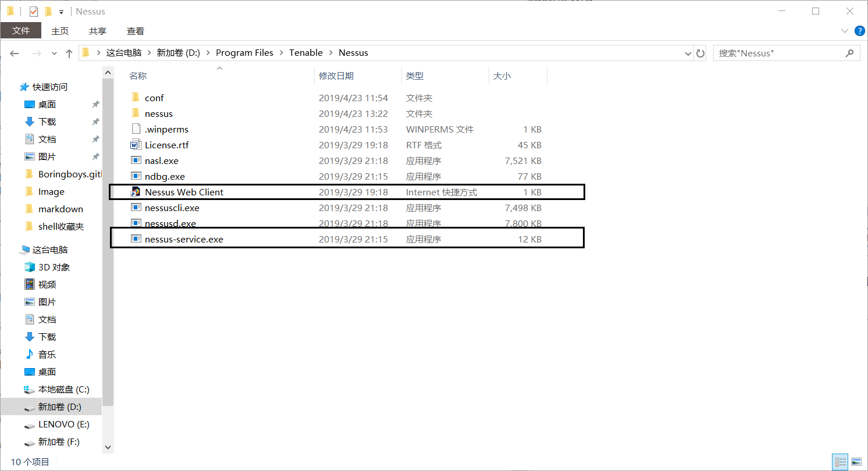Viewport: 868px width, 471px height.
Task: Refresh the current folder view
Action: [x=700, y=53]
